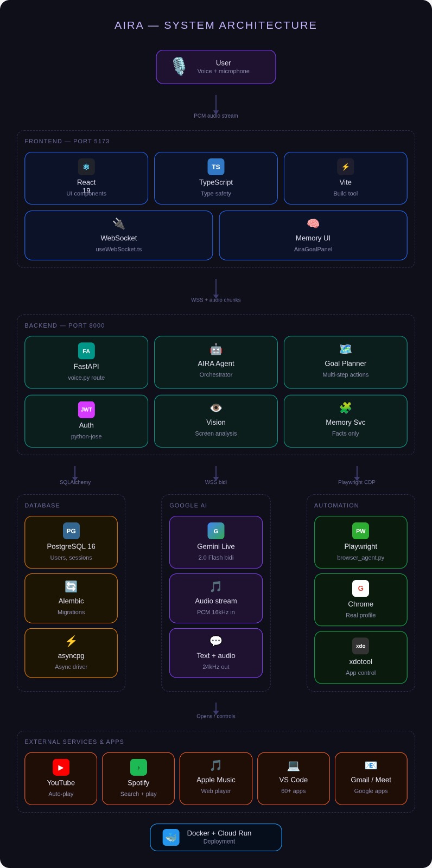This screenshot has width=432, height=868.
Task: Click the xdotool xdo icon
Action: 361,646
